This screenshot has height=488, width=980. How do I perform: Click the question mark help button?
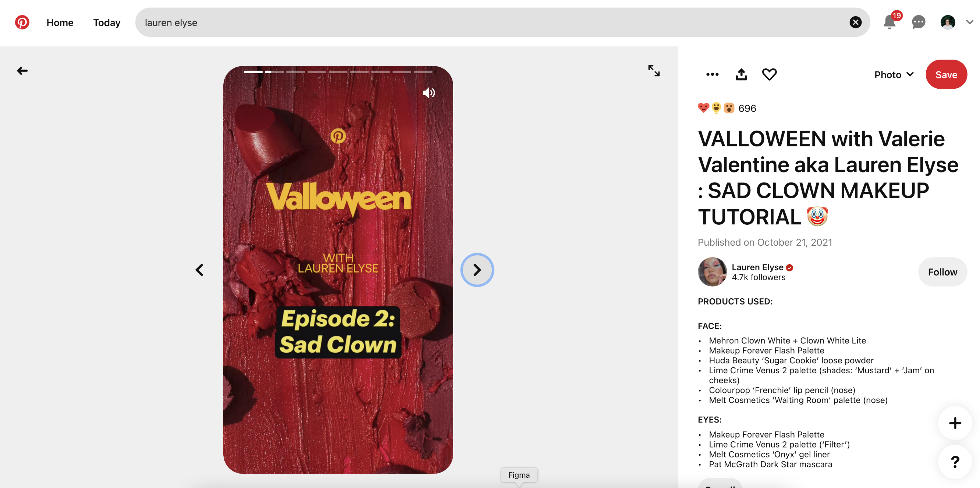coord(955,462)
